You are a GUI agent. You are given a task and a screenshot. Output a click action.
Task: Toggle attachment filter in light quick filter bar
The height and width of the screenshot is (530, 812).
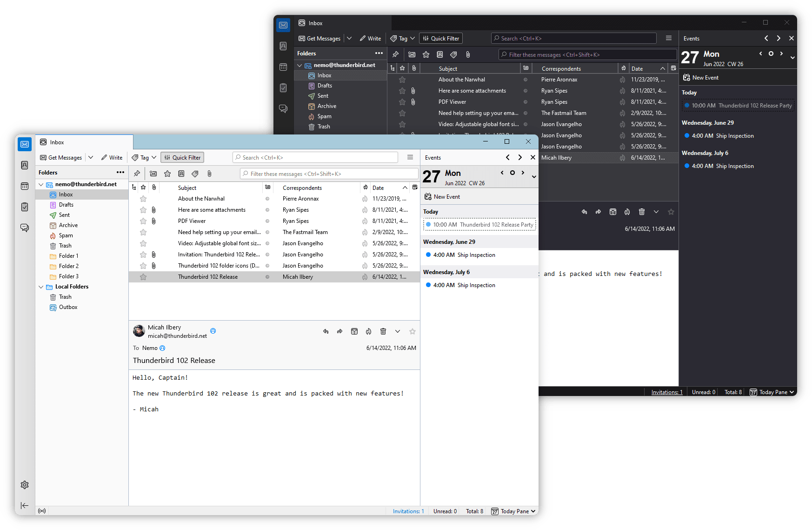point(209,174)
